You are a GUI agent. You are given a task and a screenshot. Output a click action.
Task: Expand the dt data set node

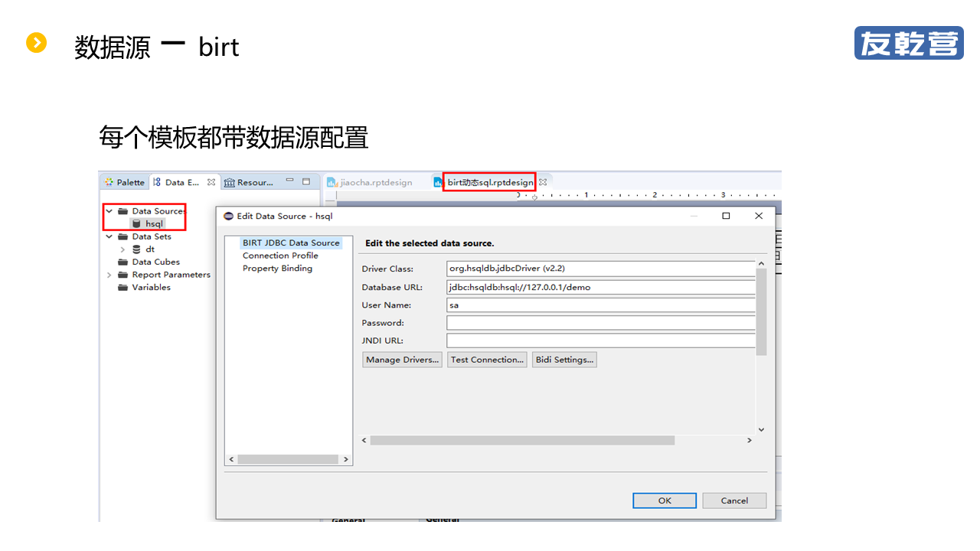pyautogui.click(x=122, y=249)
